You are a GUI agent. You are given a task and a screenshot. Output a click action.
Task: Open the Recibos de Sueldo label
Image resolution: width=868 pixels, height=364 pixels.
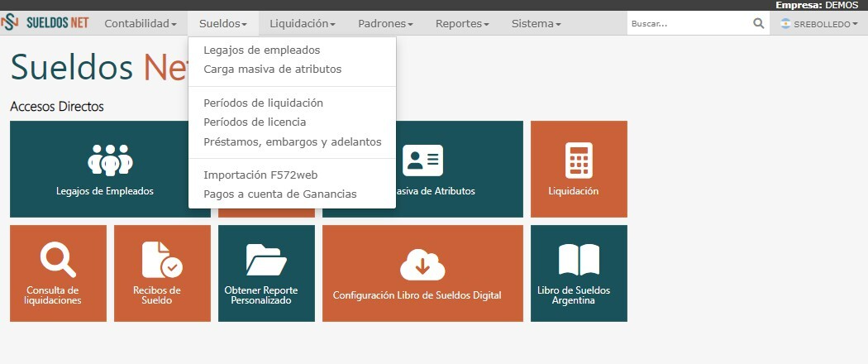pyautogui.click(x=157, y=295)
